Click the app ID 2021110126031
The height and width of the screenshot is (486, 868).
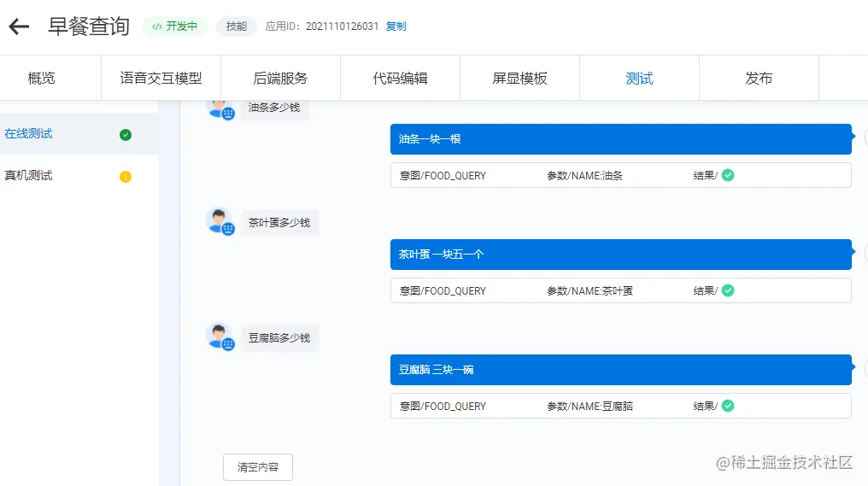[x=342, y=26]
